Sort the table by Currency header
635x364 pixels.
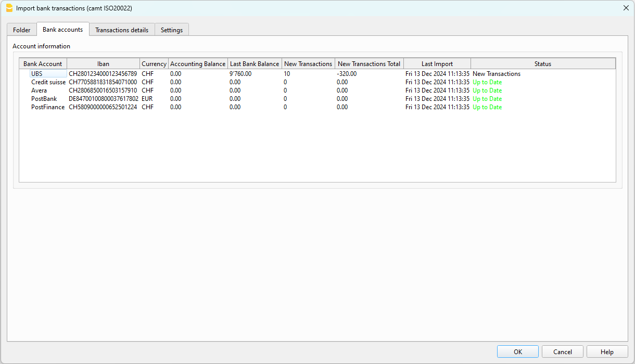154,64
